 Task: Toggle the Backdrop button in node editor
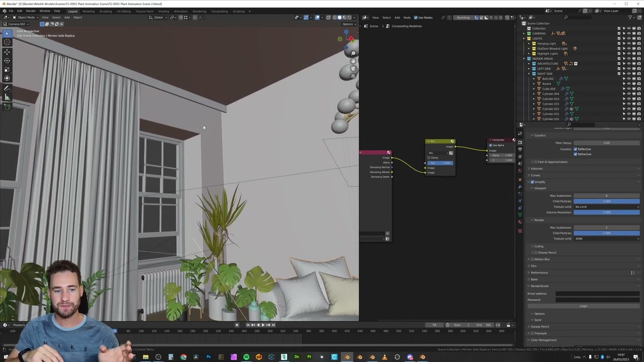(463, 18)
